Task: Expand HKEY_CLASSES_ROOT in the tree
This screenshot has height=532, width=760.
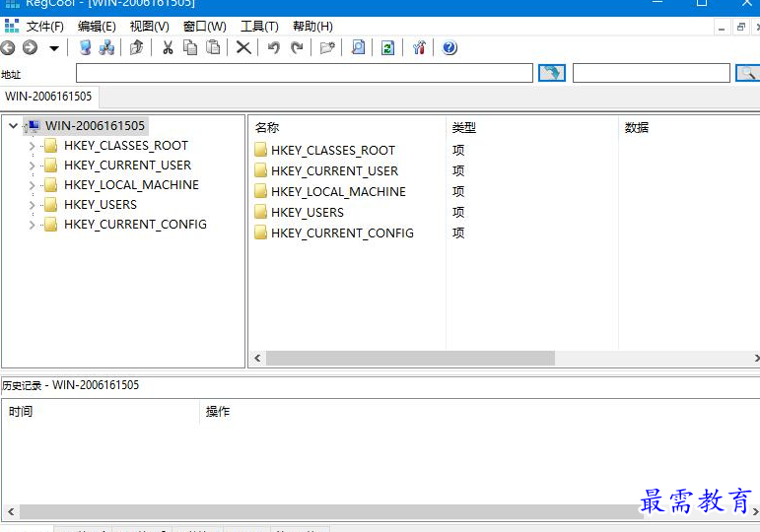Action: point(32,146)
